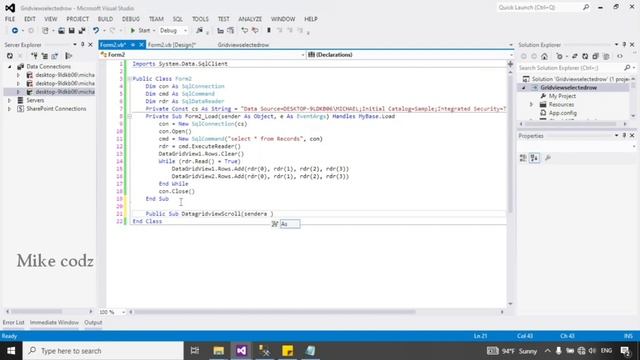Expand the SharePoint Connections node
Screen dimensions: 640x360
(x=10, y=109)
